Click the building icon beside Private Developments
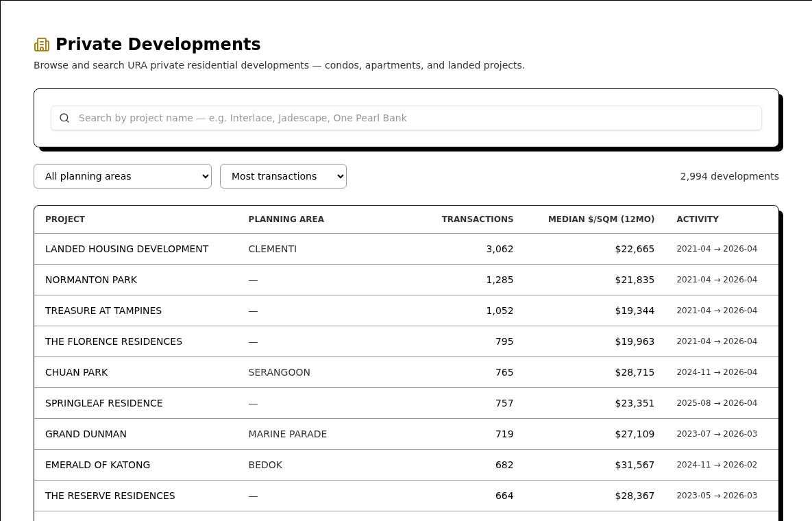This screenshot has height=521, width=812. pyautogui.click(x=42, y=45)
